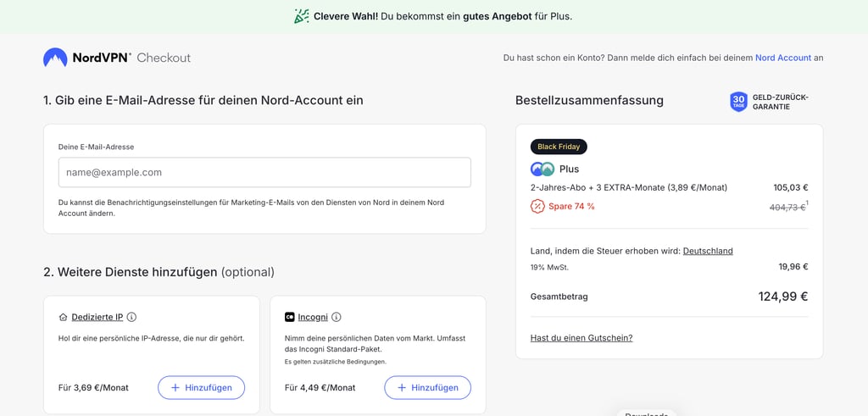The height and width of the screenshot is (416, 868).
Task: Open the Nord Account login link
Action: 783,58
